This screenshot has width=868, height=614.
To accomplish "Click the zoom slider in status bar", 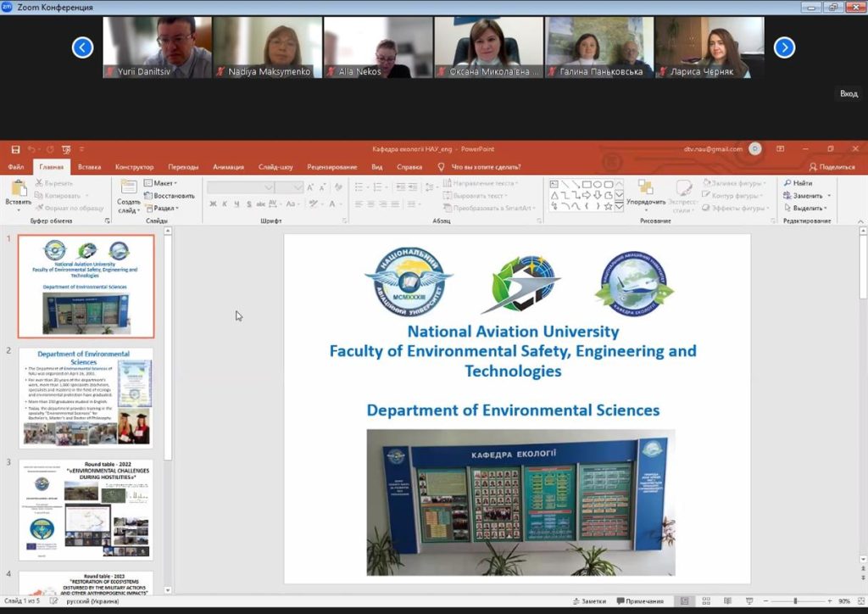I will (x=794, y=601).
